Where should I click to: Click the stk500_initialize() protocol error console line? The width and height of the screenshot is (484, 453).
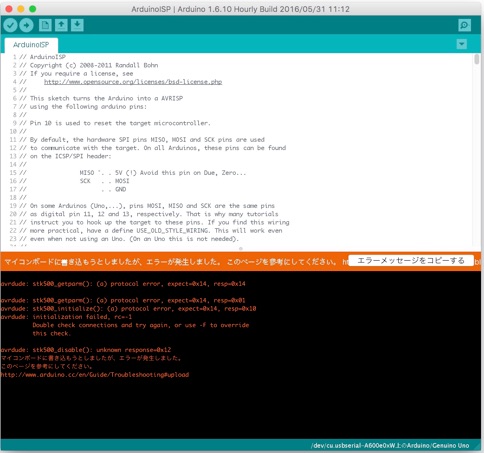click(128, 309)
